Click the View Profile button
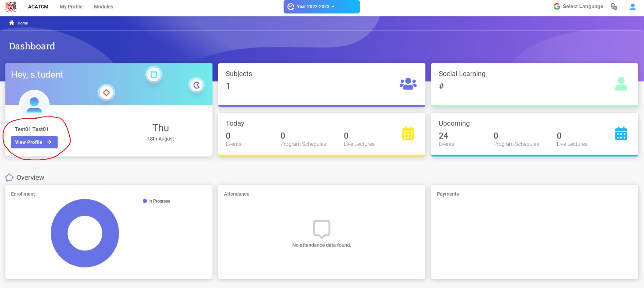 [34, 142]
